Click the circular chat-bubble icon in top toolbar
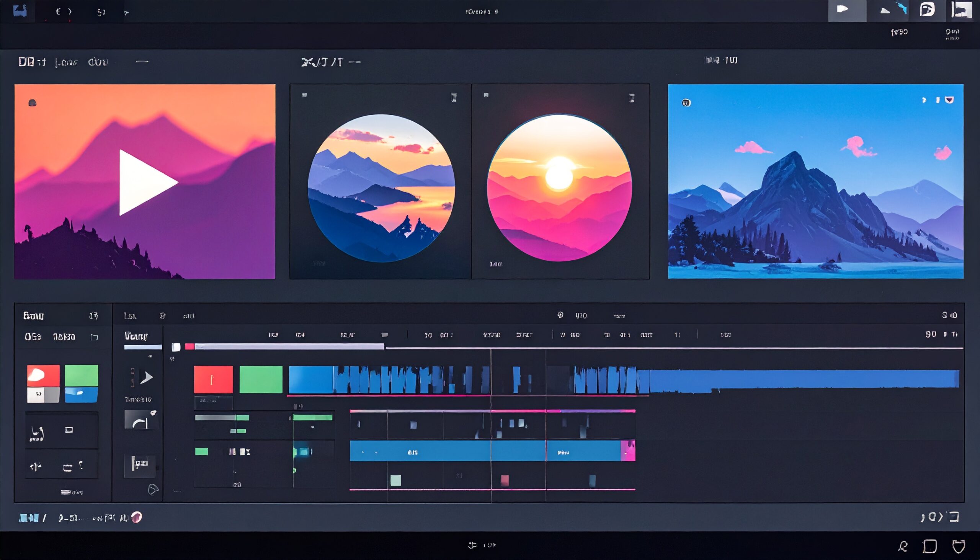 tap(927, 10)
